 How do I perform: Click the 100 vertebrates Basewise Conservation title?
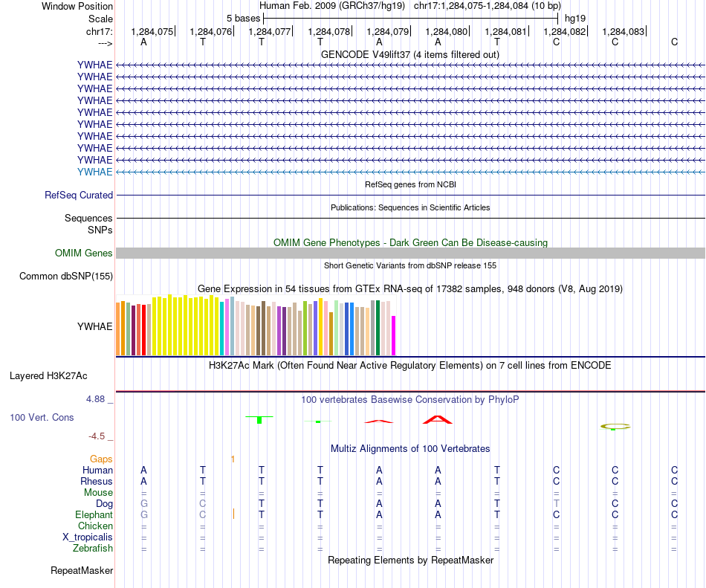tap(409, 399)
